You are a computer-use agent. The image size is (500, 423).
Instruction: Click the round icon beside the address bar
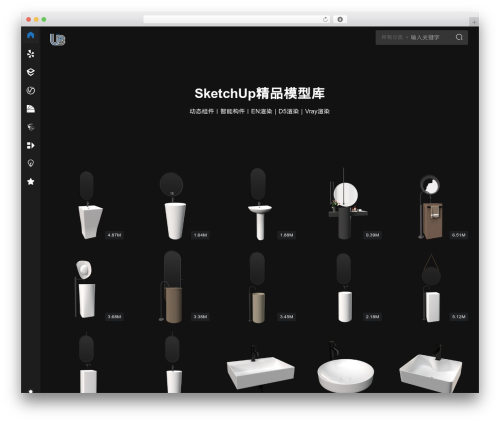[x=340, y=19]
